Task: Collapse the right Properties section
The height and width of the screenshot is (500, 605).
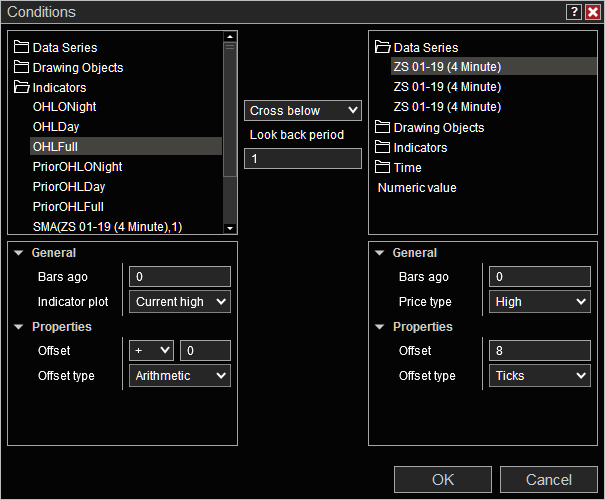Action: [380, 327]
